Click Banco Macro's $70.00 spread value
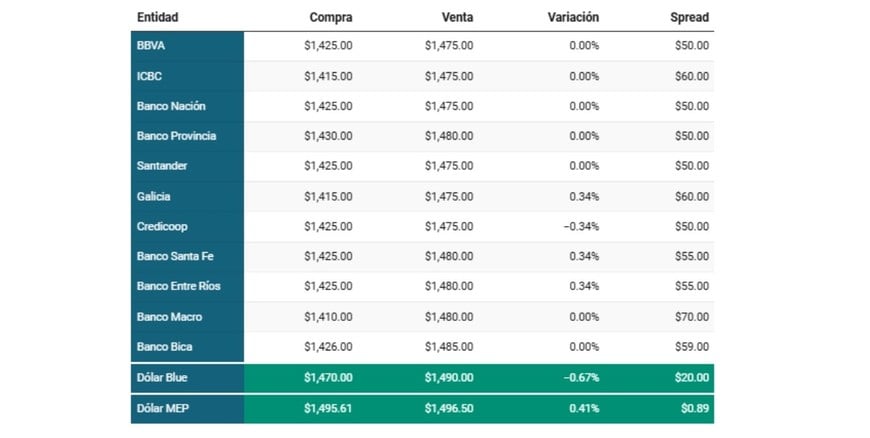Image resolution: width=870 pixels, height=438 pixels. click(x=691, y=317)
